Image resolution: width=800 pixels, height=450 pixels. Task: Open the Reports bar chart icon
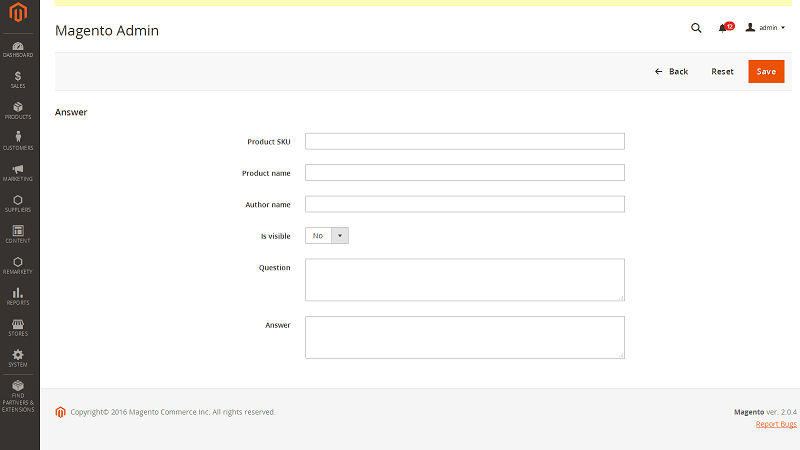(19, 295)
